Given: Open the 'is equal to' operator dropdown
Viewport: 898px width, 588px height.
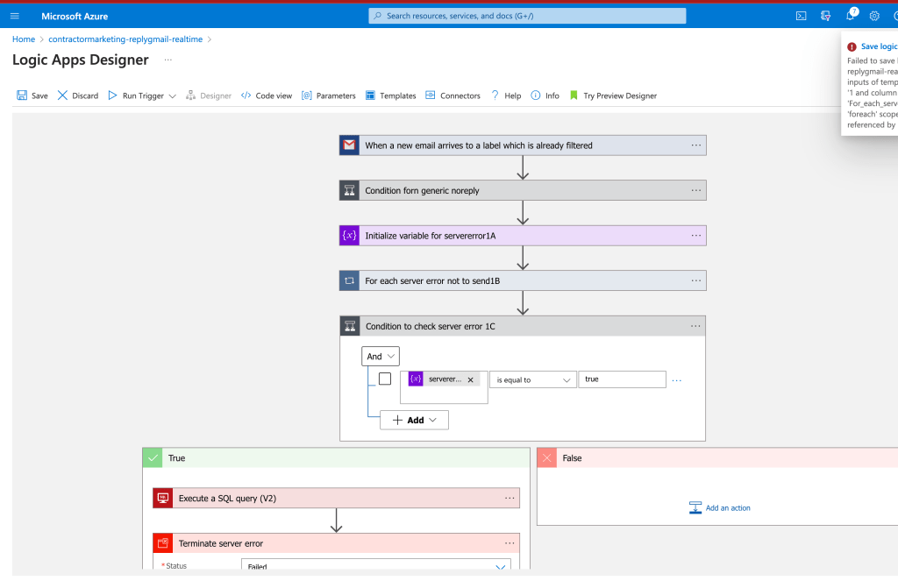Looking at the screenshot, I should (x=533, y=379).
